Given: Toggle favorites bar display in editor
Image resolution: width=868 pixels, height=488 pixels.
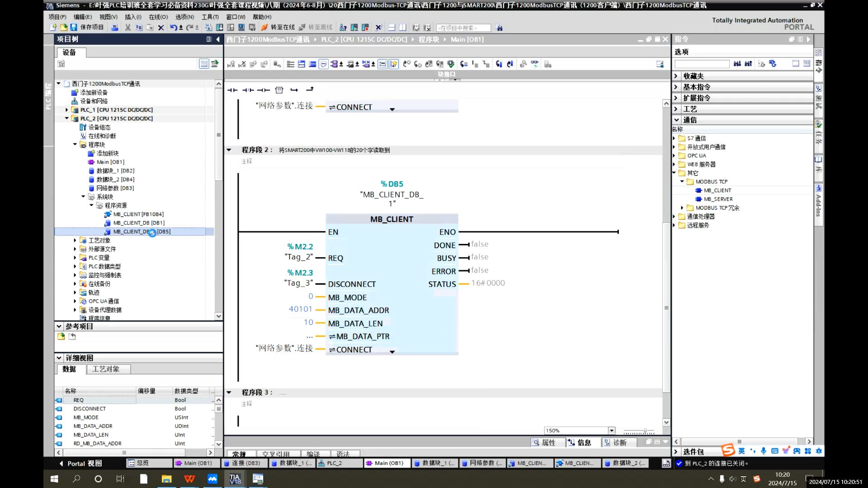Looking at the screenshot, I should [394, 64].
